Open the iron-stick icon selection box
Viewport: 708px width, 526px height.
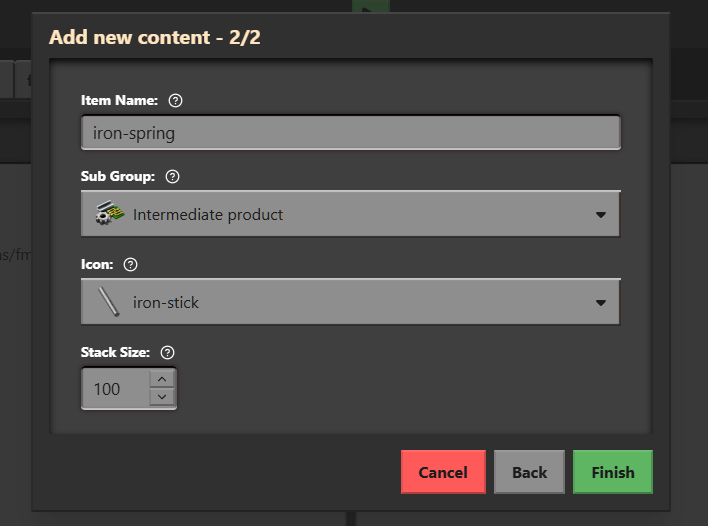click(x=350, y=302)
